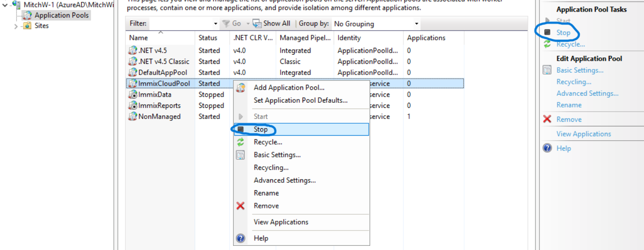Click the context menu Stop square icon
This screenshot has height=250, width=644.
[240, 130]
